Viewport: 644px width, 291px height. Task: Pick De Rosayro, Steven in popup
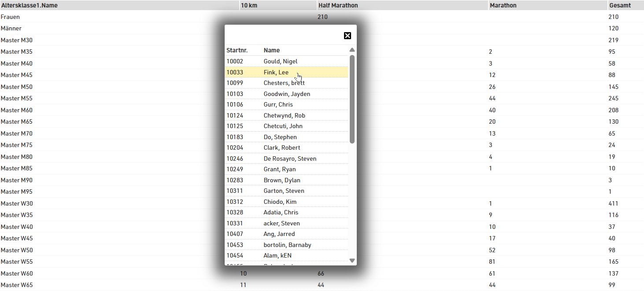(289, 158)
